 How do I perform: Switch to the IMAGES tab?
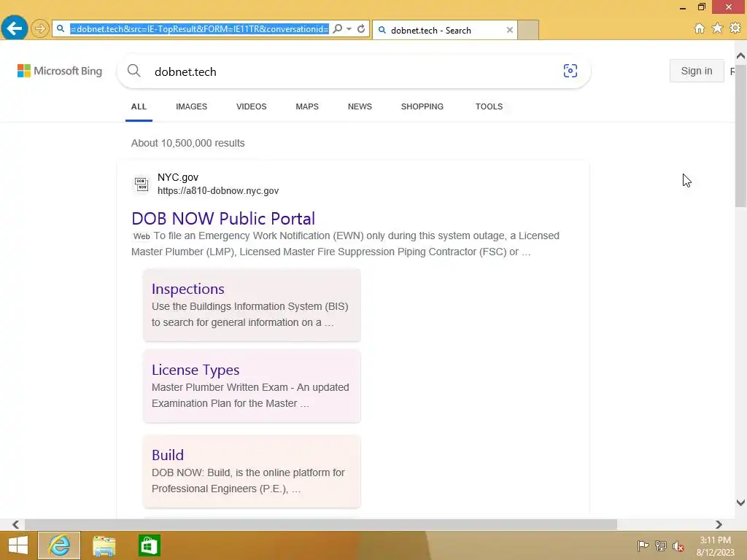(x=192, y=106)
